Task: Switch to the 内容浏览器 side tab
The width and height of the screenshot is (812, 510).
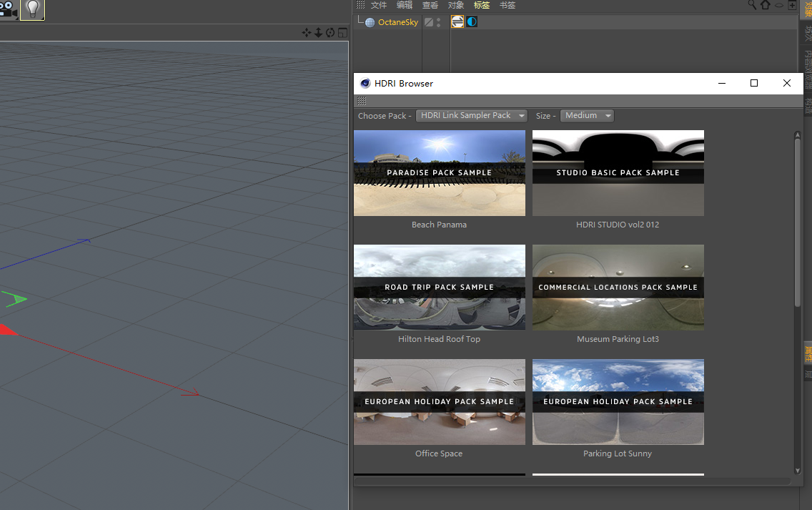Action: [808, 70]
